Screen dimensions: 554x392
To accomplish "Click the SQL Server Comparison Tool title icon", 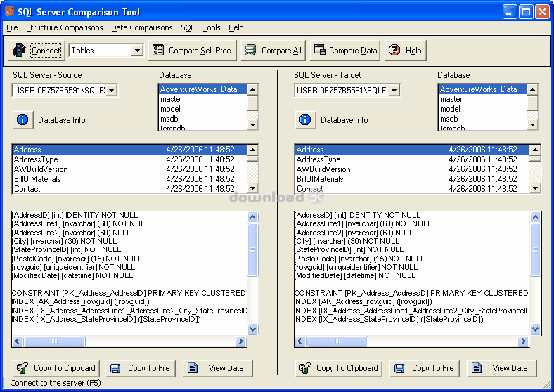I will pos(10,11).
